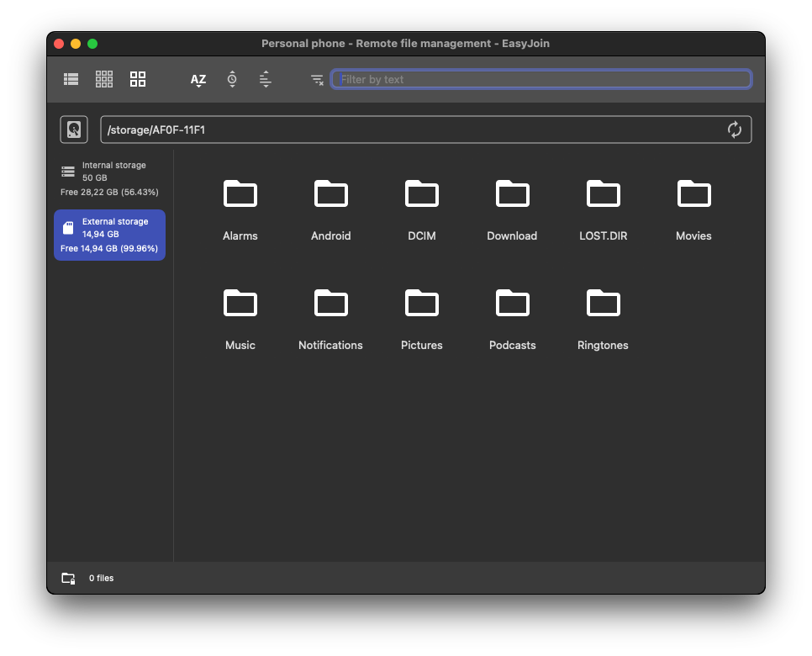812x656 pixels.
Task: Maximize the window with green button
Action: point(92,44)
